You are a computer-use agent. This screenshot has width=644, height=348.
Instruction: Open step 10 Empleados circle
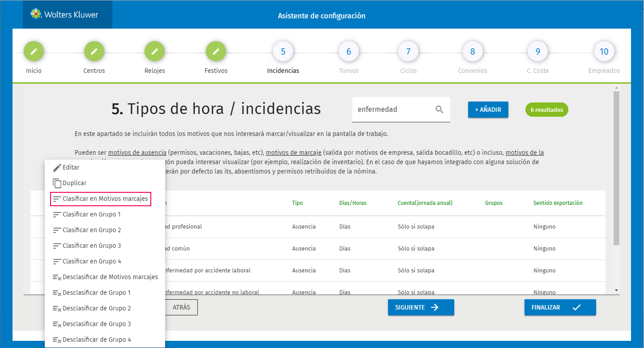click(x=604, y=51)
